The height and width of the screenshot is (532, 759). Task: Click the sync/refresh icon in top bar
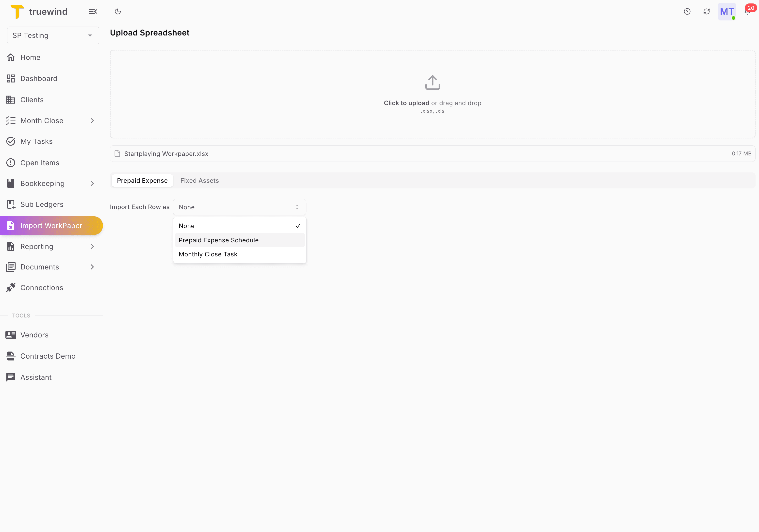[707, 11]
